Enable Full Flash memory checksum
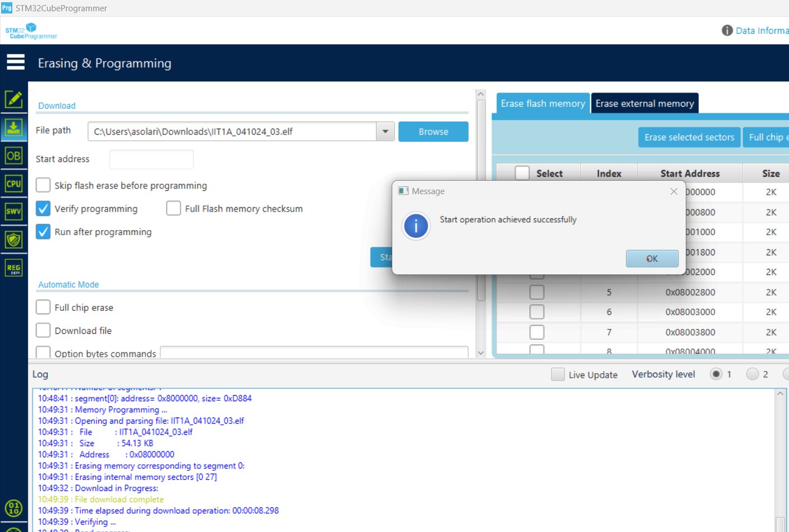 point(173,208)
